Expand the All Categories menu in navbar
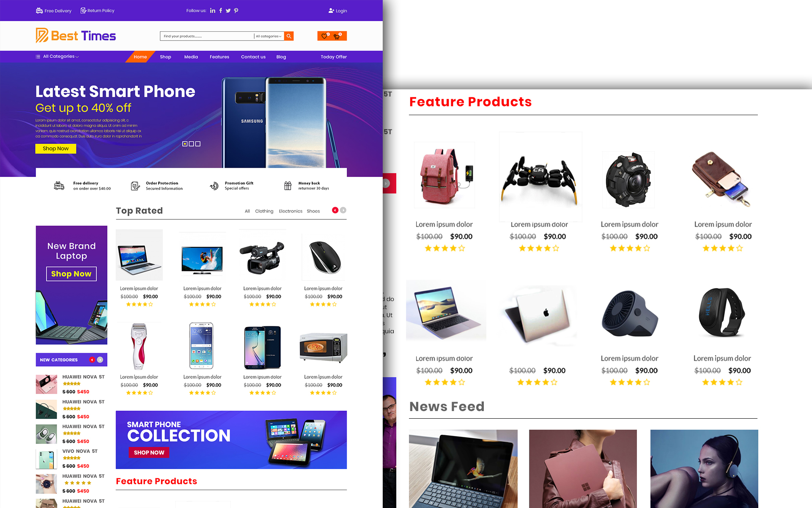This screenshot has width=812, height=508. pyautogui.click(x=58, y=56)
